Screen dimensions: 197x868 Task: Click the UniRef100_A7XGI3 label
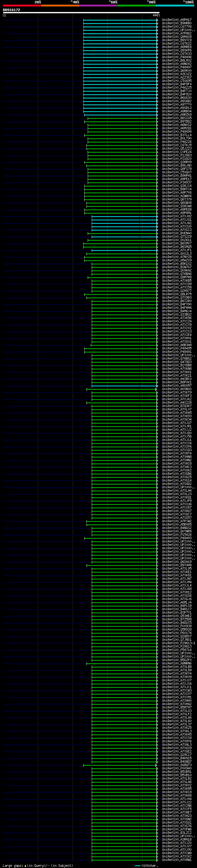coord(177,230)
